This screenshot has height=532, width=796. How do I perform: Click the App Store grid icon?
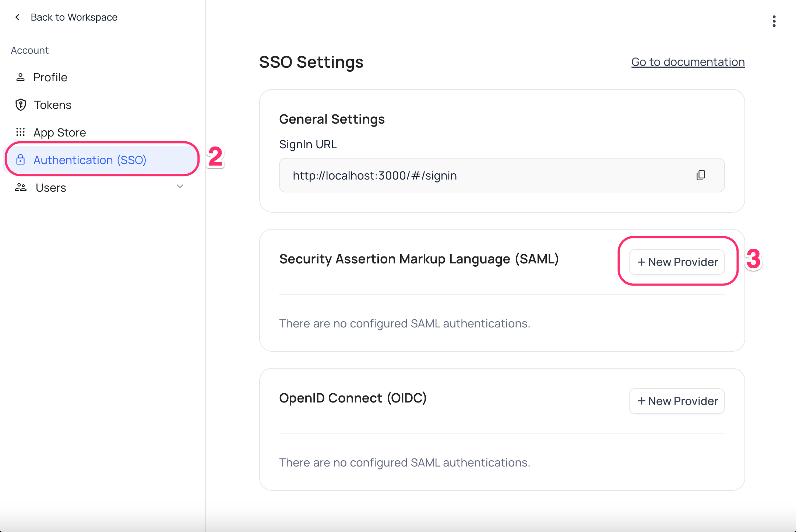(x=21, y=132)
